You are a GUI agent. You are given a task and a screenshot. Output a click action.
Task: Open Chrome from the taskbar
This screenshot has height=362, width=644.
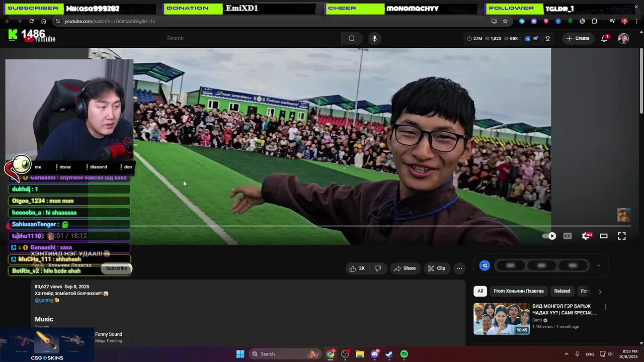coord(330,354)
